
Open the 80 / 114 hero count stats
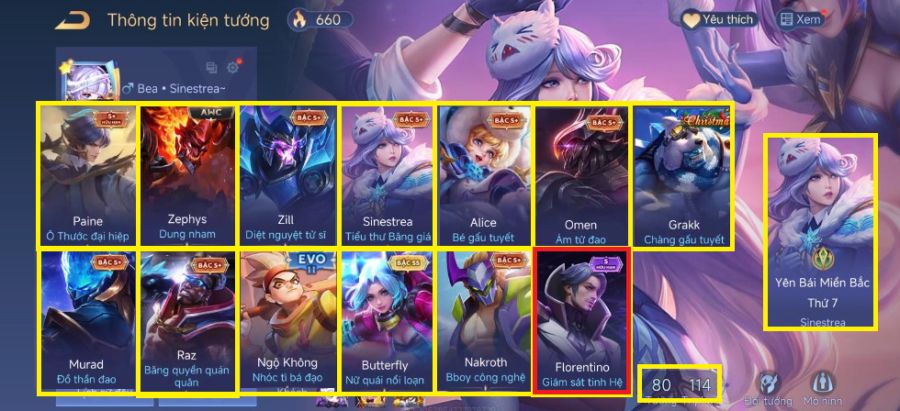coord(681,383)
